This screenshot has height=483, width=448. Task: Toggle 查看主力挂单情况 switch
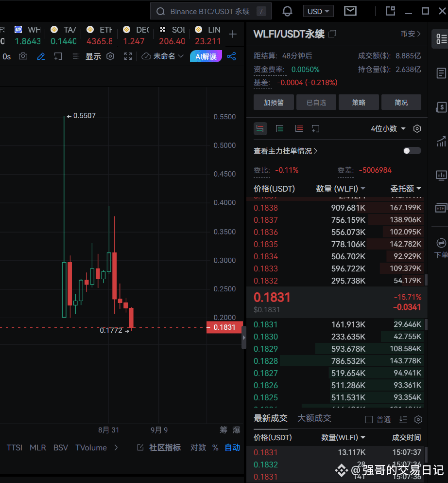pyautogui.click(x=412, y=151)
